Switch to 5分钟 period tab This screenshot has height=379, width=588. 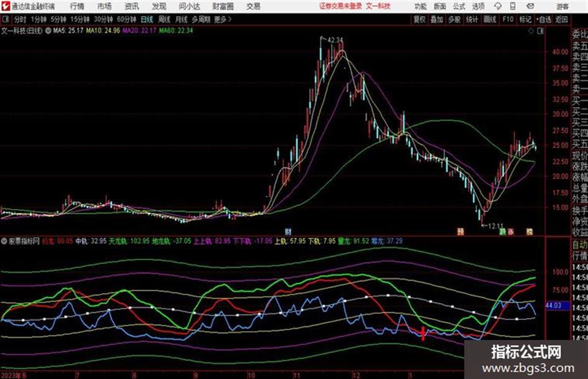pos(58,19)
